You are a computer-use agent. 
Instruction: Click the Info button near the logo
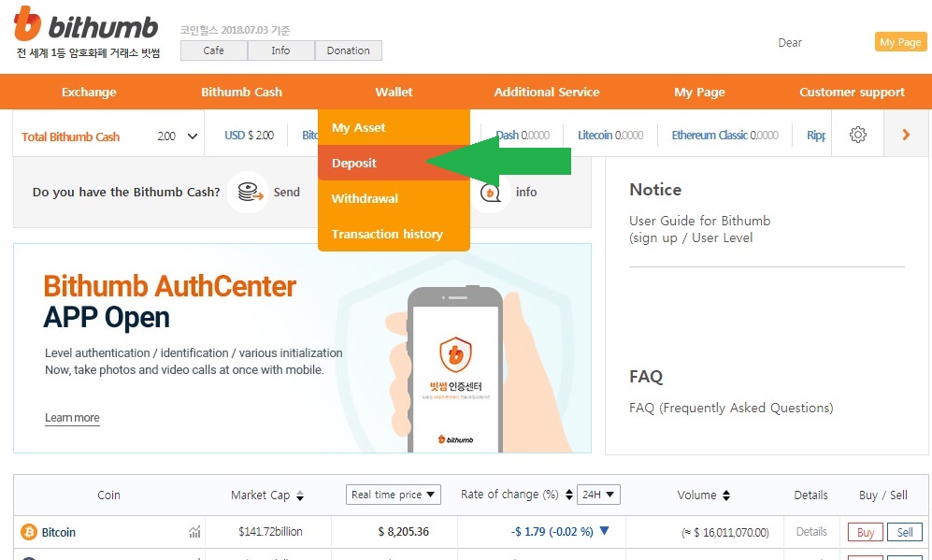281,50
